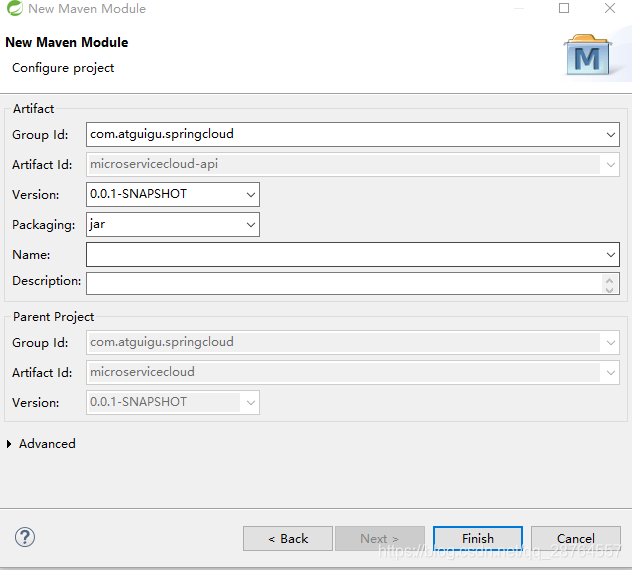Click the Maven M wizard icon
This screenshot has height=570, width=632.
coord(588,56)
